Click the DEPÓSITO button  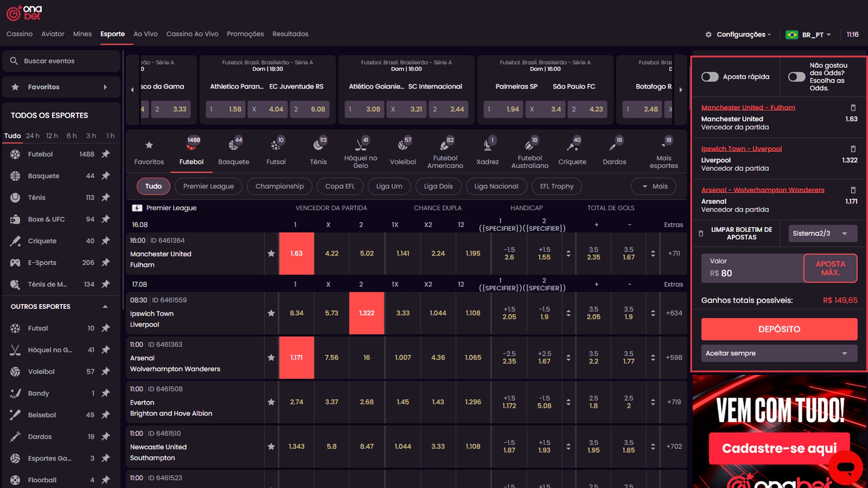pos(779,329)
